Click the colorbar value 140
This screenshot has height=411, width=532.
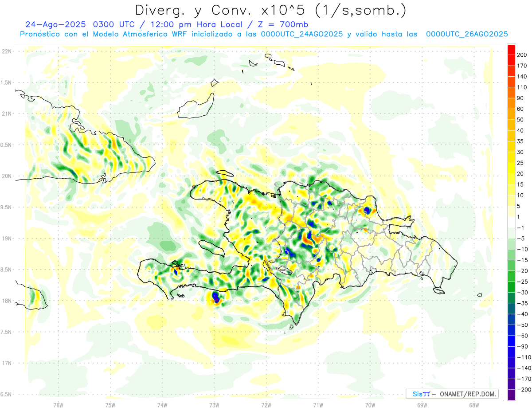pos(522,77)
